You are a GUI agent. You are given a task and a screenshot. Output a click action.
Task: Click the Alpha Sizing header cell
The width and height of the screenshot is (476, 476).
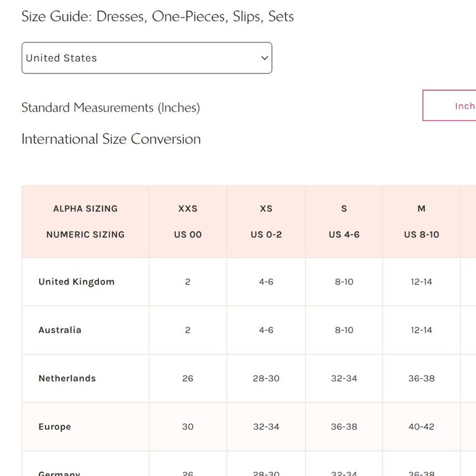(x=85, y=222)
